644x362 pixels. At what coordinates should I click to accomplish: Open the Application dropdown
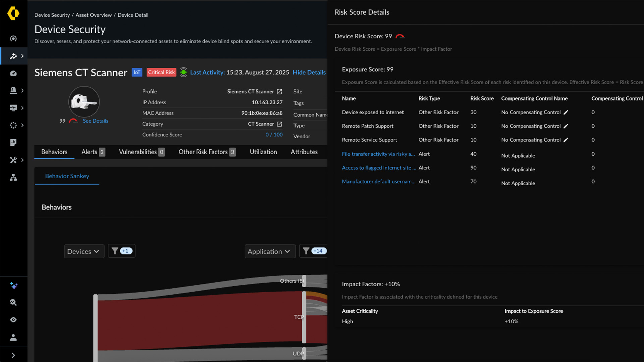coord(270,251)
